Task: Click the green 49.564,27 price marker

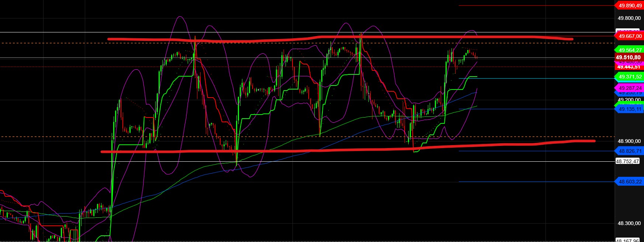Action: click(630, 50)
